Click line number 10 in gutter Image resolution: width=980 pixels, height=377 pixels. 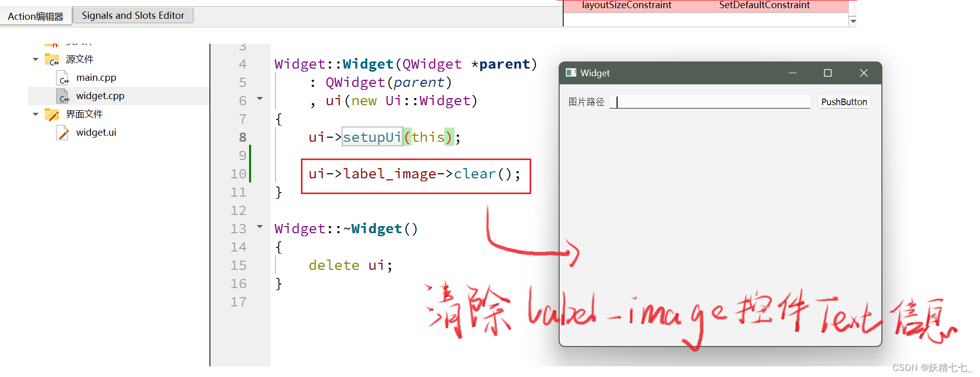238,174
